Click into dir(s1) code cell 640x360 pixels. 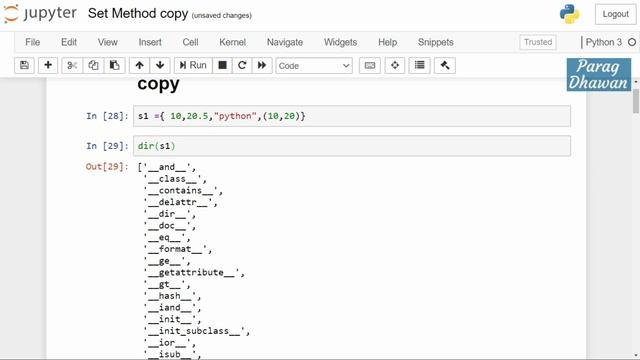[352, 146]
